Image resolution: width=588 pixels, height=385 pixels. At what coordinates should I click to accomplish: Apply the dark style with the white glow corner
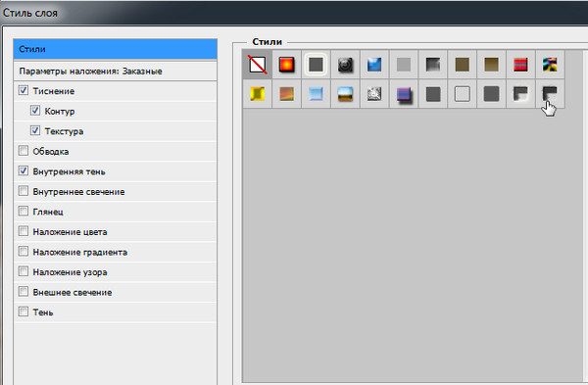pyautogui.click(x=520, y=94)
